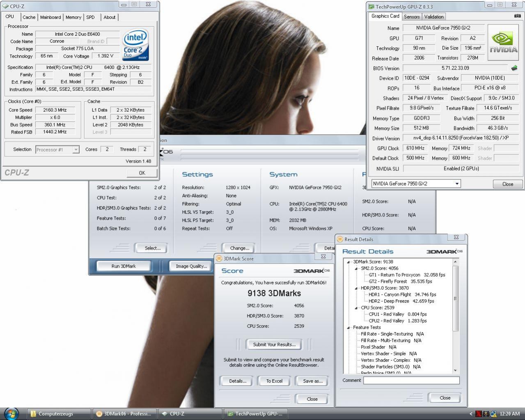
Task: Open the SPD tab in CPU-Z
Action: 91,17
